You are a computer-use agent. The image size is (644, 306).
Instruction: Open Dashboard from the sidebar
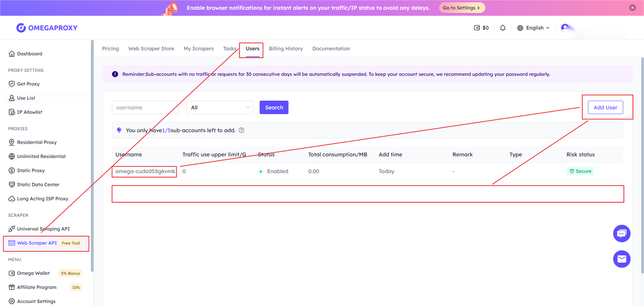pyautogui.click(x=29, y=54)
